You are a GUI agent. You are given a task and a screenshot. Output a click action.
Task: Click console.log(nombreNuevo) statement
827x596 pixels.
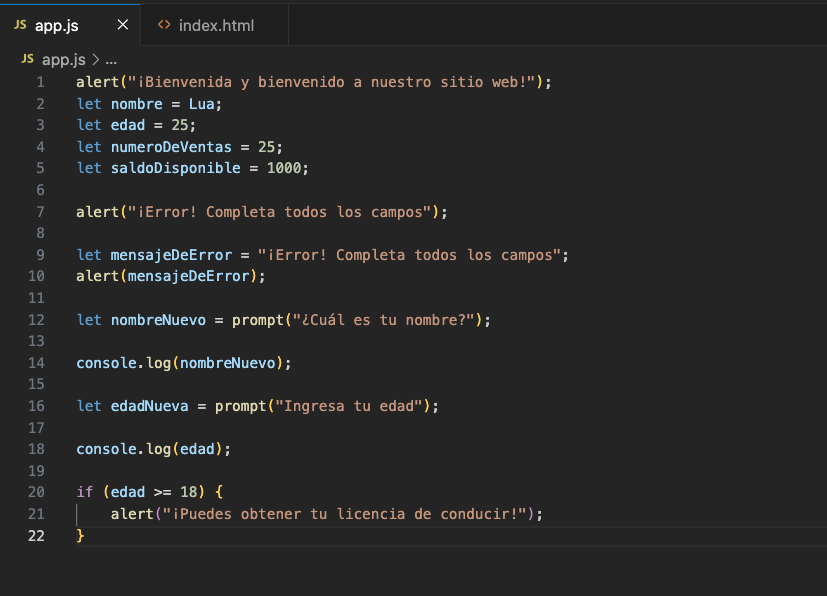click(184, 363)
